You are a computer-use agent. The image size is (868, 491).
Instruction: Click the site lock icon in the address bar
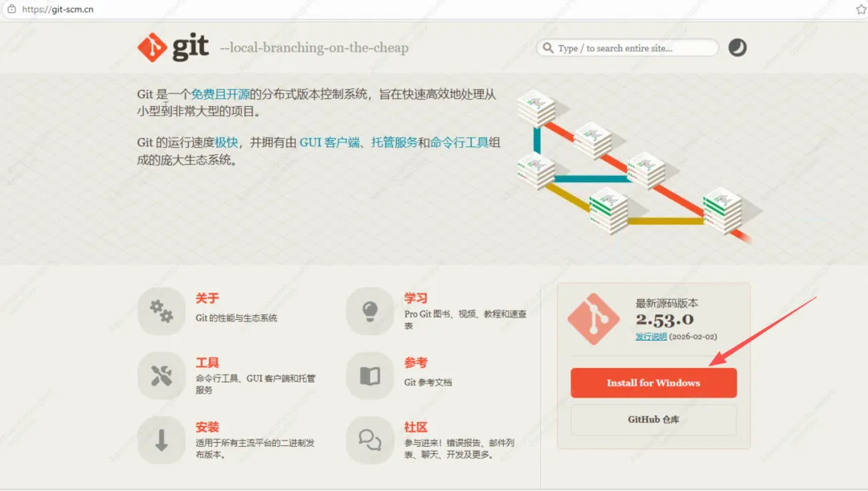11,9
